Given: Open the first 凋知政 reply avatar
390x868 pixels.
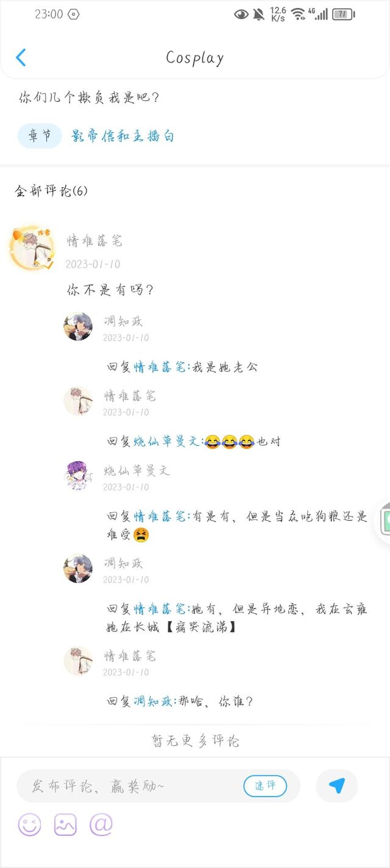Looking at the screenshot, I should pyautogui.click(x=78, y=326).
